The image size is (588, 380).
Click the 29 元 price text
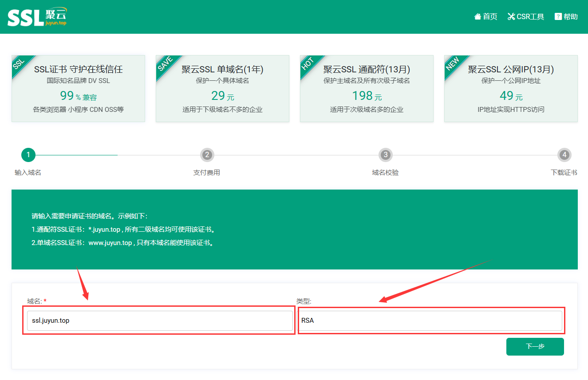click(x=222, y=96)
